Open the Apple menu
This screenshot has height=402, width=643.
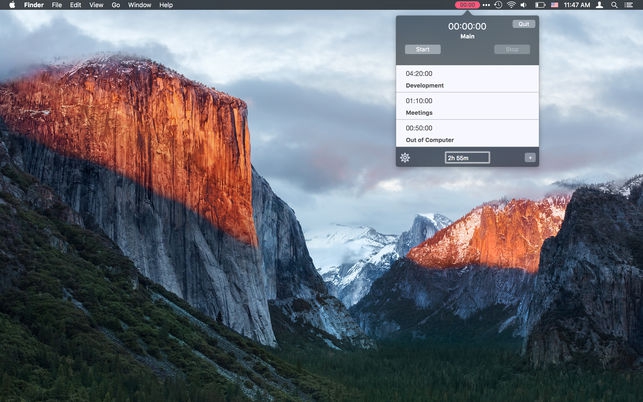pyautogui.click(x=12, y=5)
